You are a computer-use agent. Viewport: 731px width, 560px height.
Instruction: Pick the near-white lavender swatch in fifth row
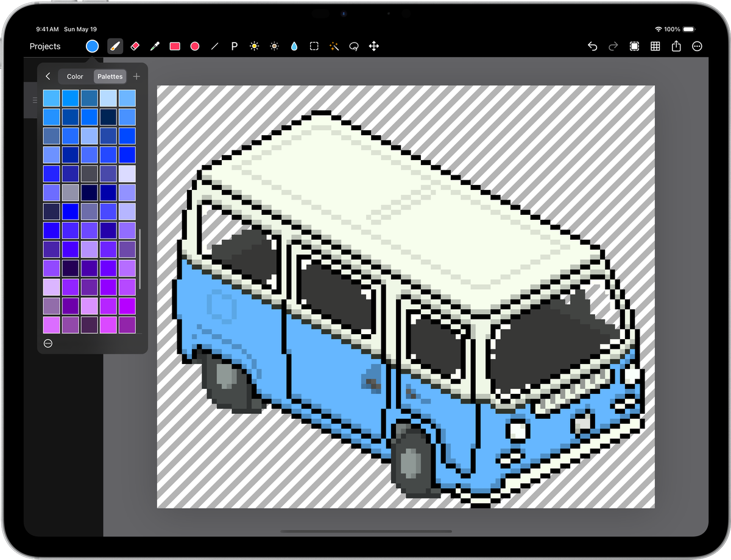pyautogui.click(x=127, y=173)
